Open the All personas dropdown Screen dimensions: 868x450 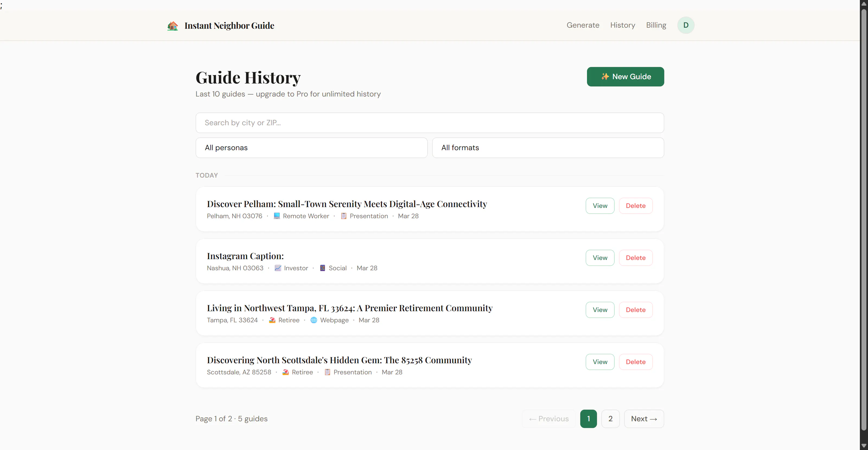click(x=311, y=147)
